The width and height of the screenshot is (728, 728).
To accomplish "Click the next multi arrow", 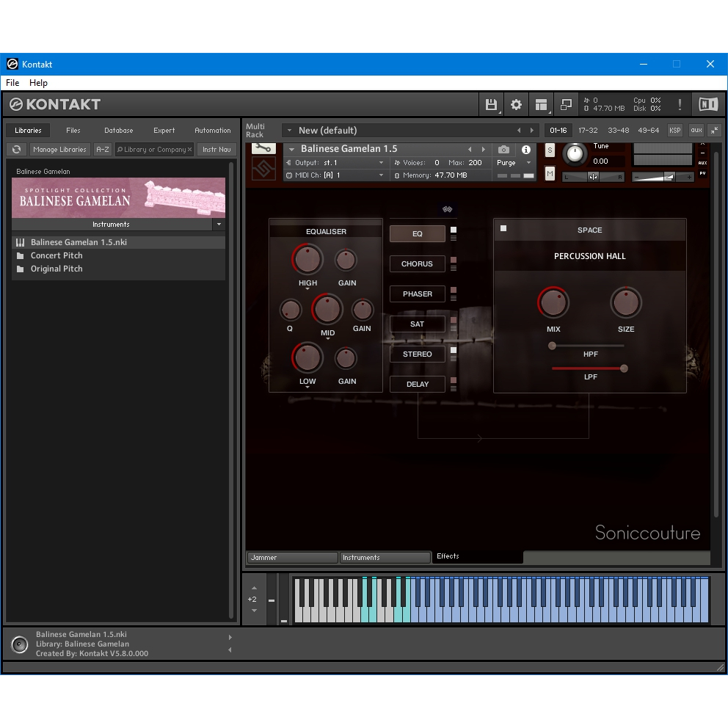I will point(532,131).
